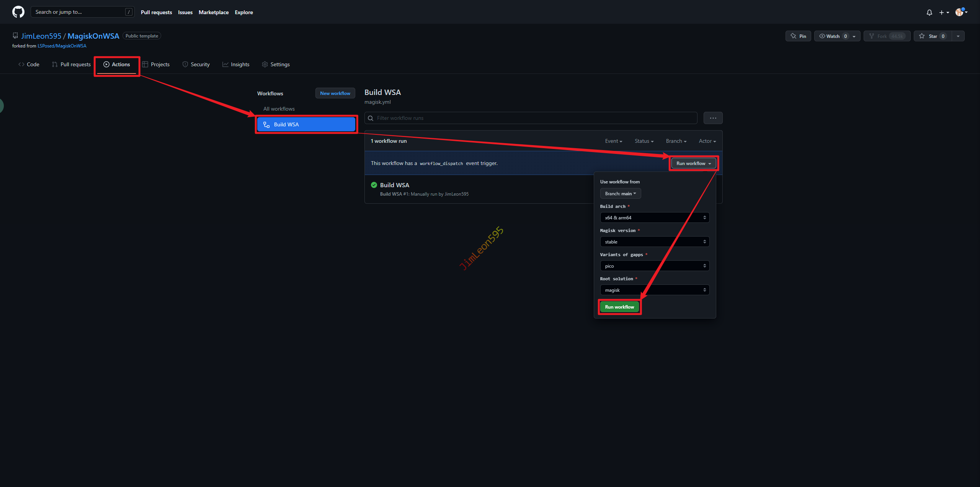Open the notifications bell
This screenshot has height=487, width=980.
pyautogui.click(x=929, y=12)
